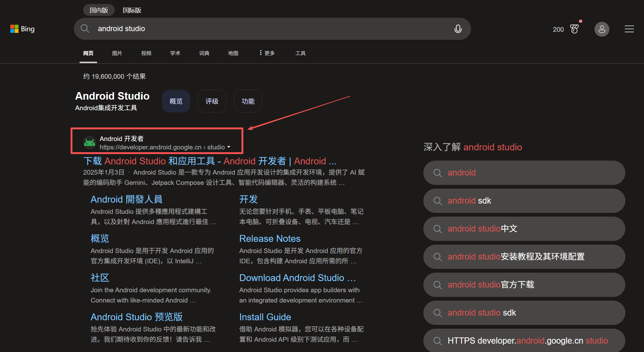Select the 功能 chip

click(x=248, y=101)
